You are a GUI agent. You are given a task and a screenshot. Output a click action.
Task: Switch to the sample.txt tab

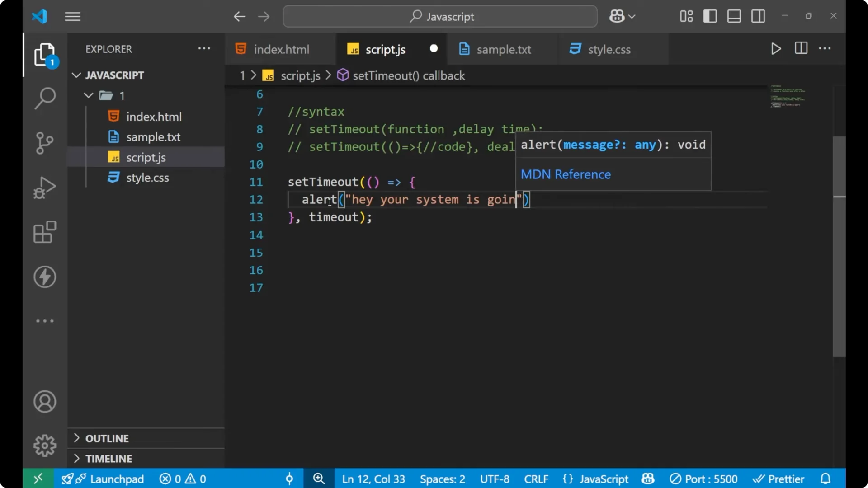(505, 49)
